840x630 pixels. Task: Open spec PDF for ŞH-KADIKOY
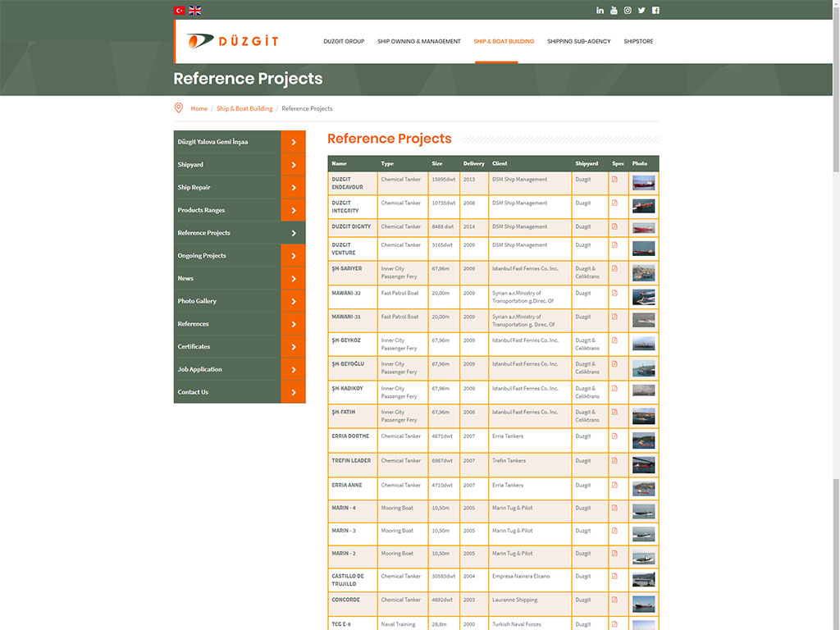click(x=615, y=388)
